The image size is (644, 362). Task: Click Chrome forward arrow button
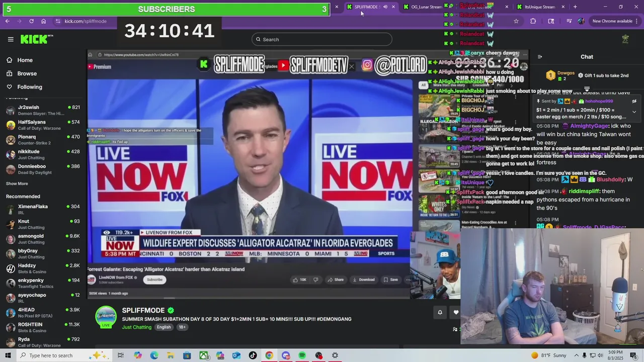click(19, 21)
